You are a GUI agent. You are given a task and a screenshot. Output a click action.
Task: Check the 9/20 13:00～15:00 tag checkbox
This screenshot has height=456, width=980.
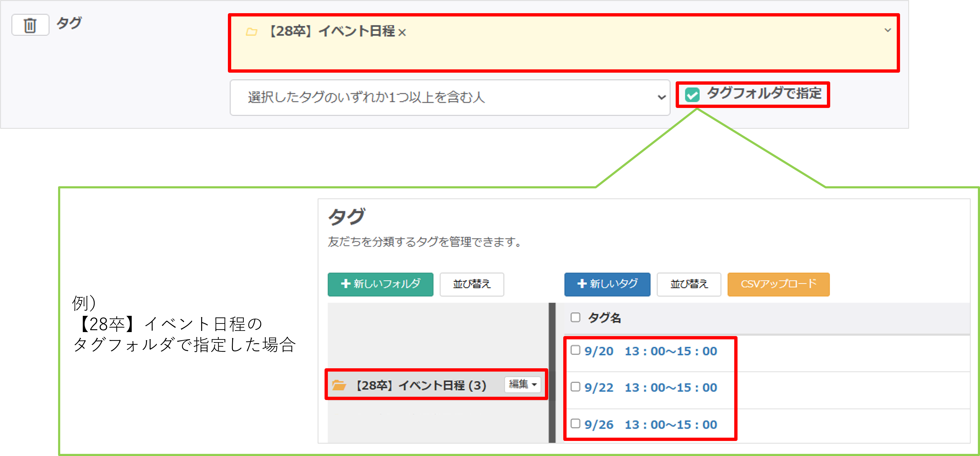[x=575, y=350]
